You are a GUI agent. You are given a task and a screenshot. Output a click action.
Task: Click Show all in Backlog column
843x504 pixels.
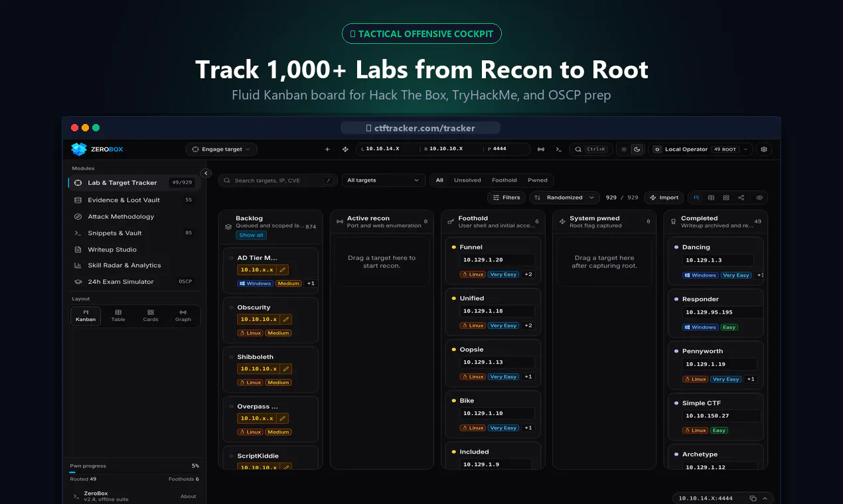[251, 235]
